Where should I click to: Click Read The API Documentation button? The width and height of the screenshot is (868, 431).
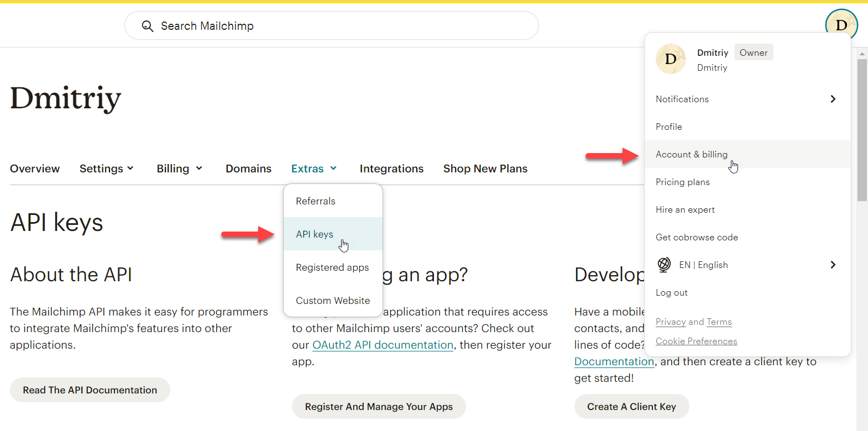(x=90, y=390)
